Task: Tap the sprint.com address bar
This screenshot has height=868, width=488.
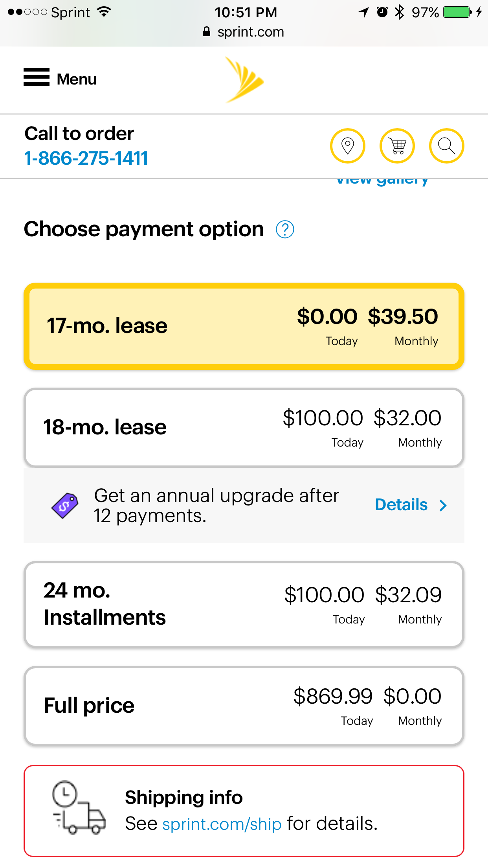Action: pos(244,32)
